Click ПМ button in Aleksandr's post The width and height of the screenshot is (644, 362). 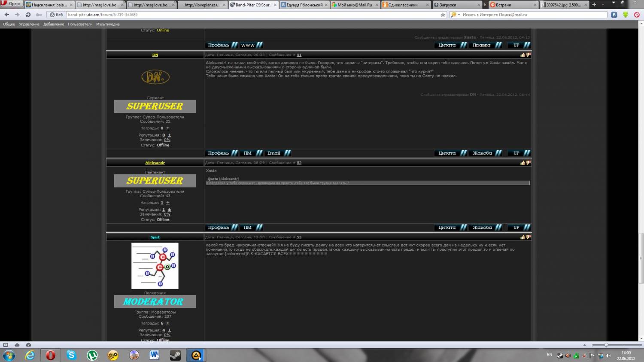251,228
